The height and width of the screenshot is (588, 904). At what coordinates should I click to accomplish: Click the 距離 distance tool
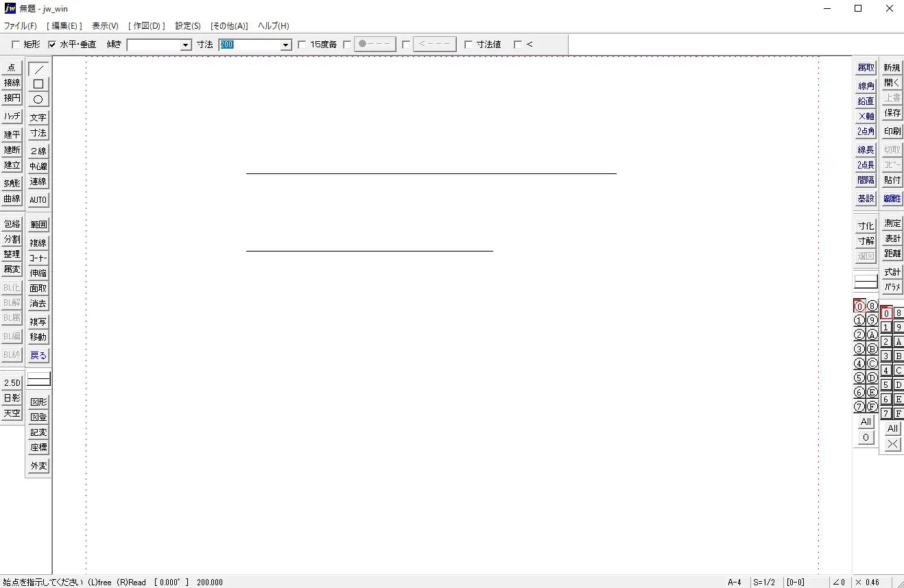(x=892, y=254)
